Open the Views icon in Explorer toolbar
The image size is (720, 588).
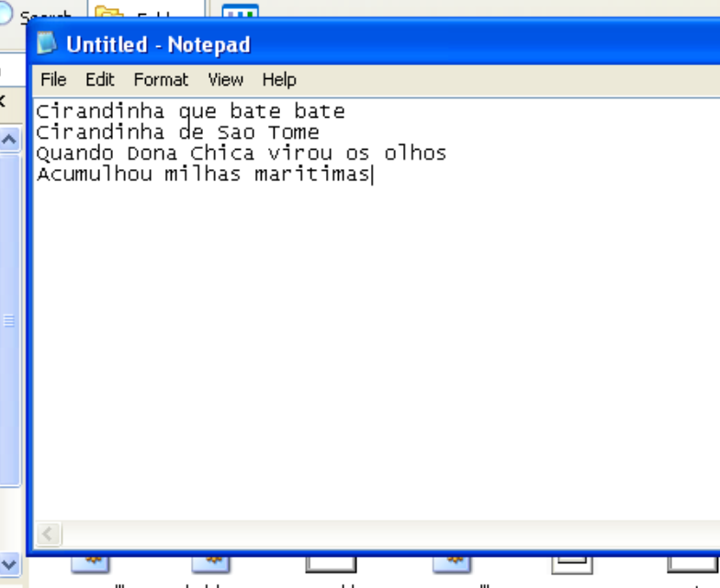(241, 13)
